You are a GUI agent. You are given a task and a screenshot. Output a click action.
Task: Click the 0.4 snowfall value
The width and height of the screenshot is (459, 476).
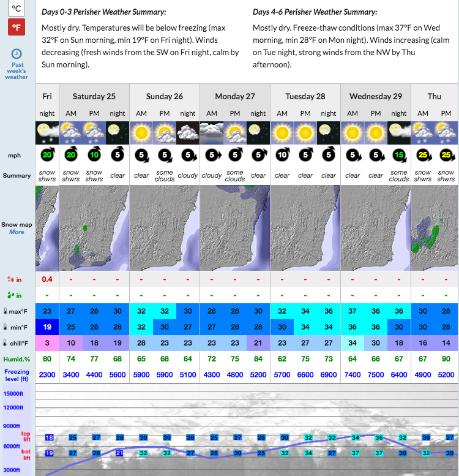click(x=47, y=279)
